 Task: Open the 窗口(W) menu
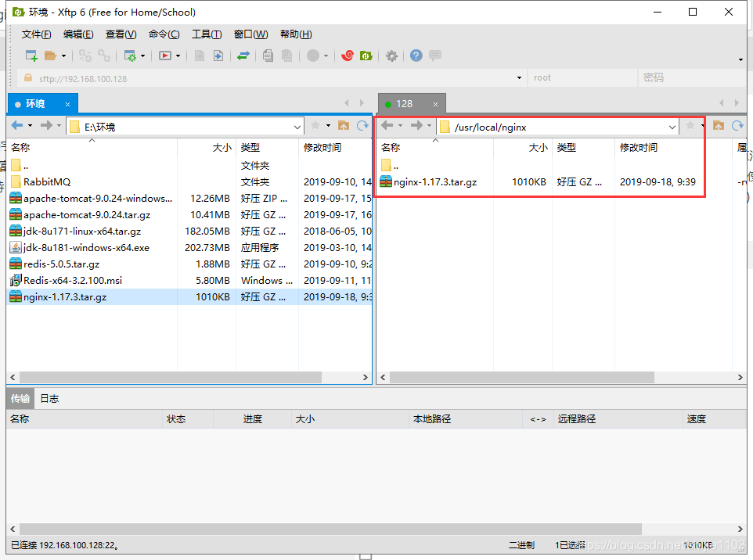(250, 34)
